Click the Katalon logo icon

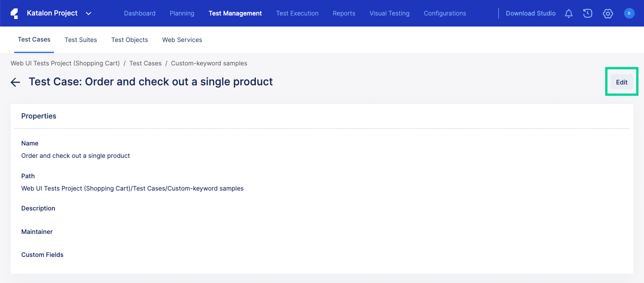point(14,13)
